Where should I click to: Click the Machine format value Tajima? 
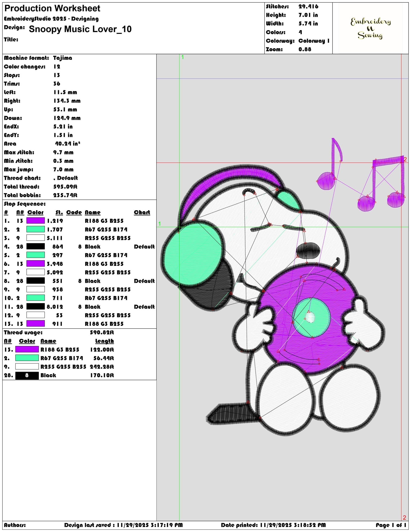pos(63,58)
